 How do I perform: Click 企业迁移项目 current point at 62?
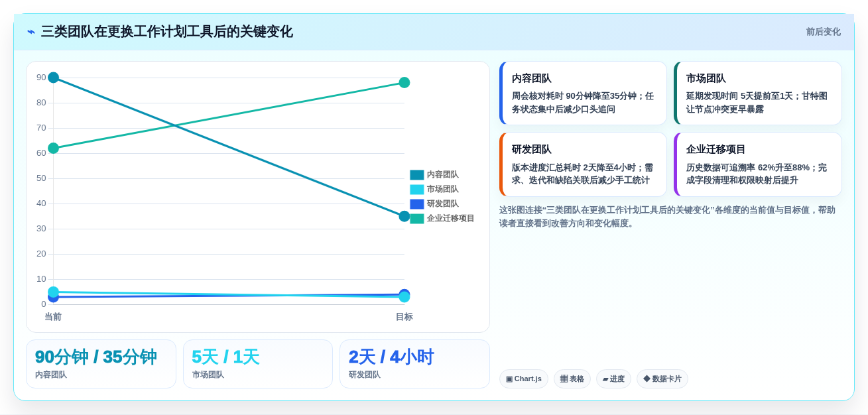(x=54, y=148)
